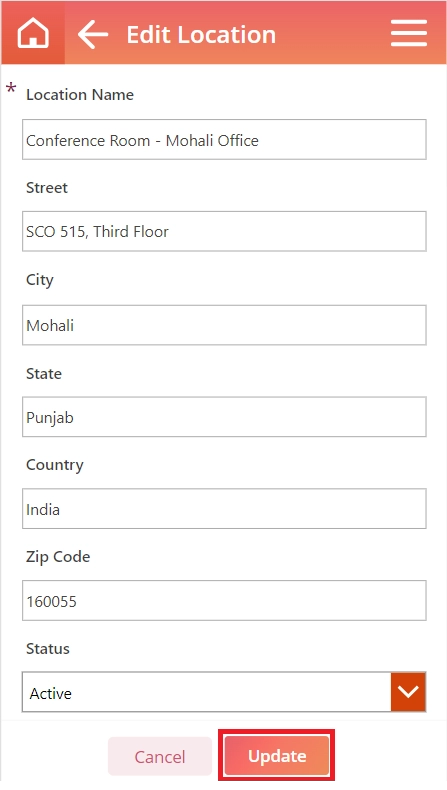447x790 pixels.
Task: Click into the City field showing Mohali
Action: pos(224,325)
